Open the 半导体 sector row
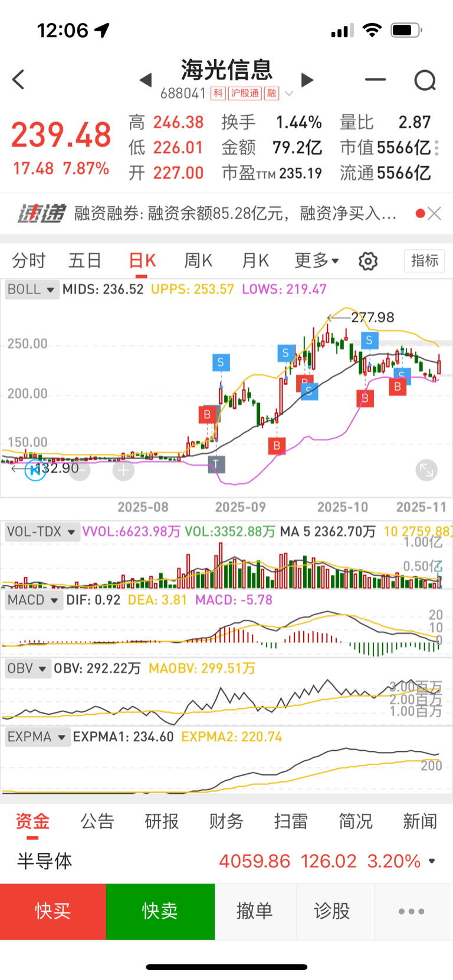Image resolution: width=453 pixels, height=980 pixels. [226, 861]
